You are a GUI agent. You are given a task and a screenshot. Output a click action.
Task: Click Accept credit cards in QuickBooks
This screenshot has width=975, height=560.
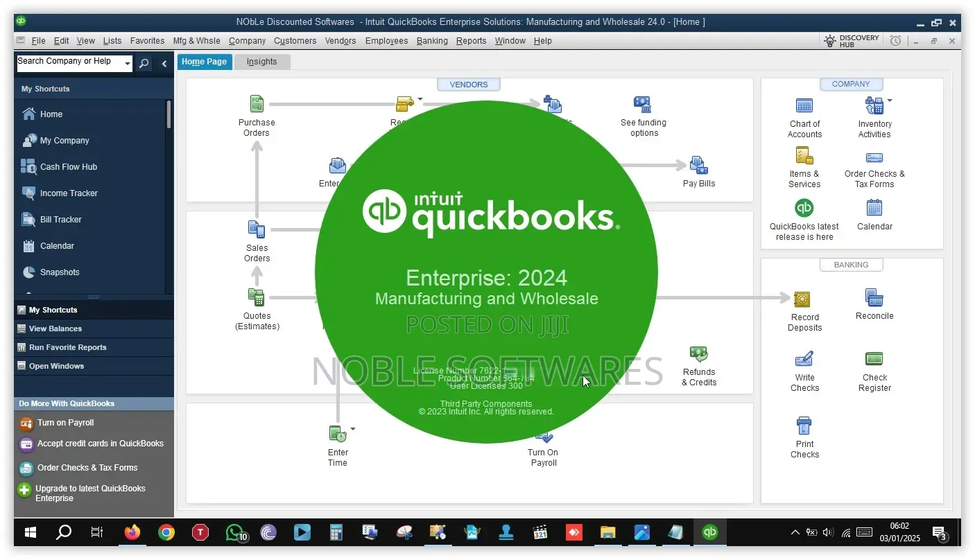point(100,444)
